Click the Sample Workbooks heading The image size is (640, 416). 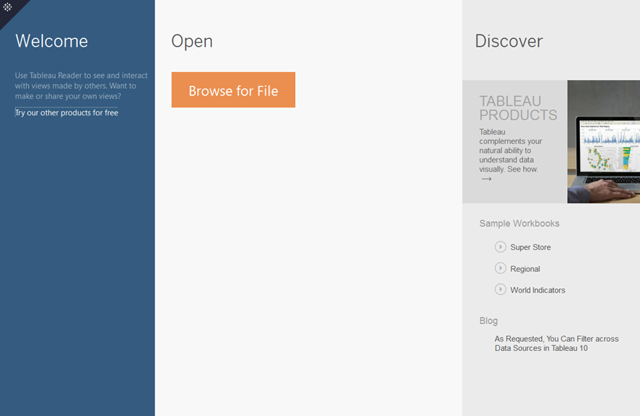[519, 223]
